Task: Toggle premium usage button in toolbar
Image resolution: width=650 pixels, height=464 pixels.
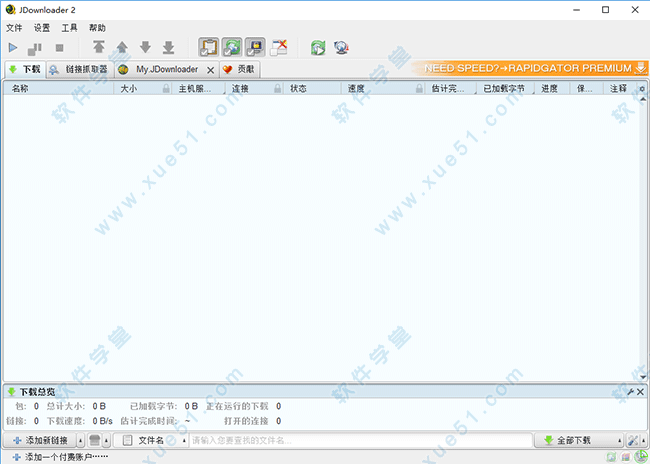Action: [255, 47]
